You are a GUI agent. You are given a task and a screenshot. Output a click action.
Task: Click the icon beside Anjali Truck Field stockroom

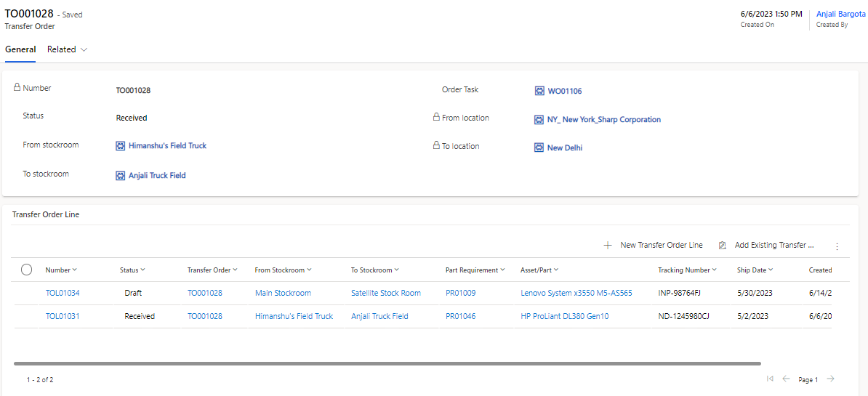pos(120,175)
